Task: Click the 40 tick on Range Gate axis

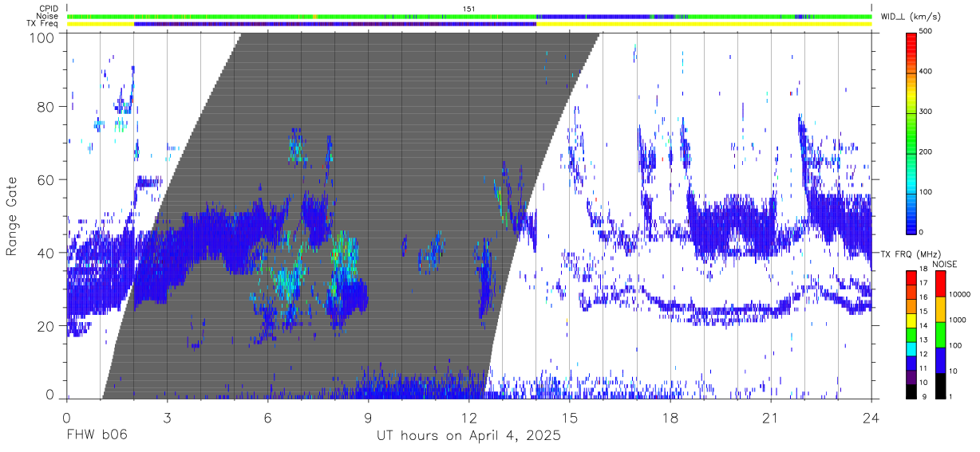Action: (46, 253)
